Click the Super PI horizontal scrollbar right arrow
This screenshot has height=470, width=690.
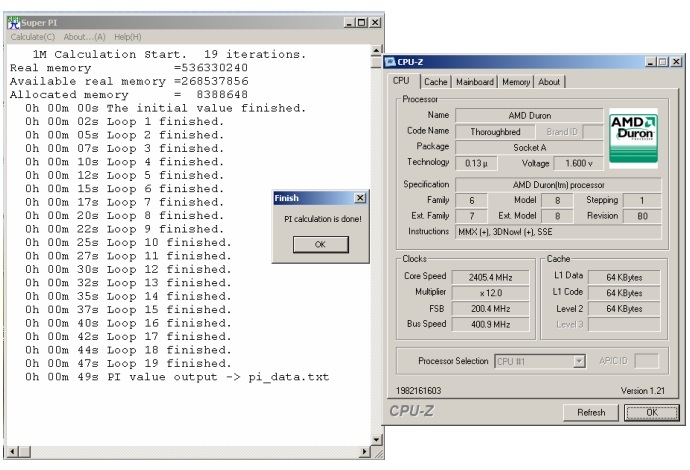tap(364, 452)
